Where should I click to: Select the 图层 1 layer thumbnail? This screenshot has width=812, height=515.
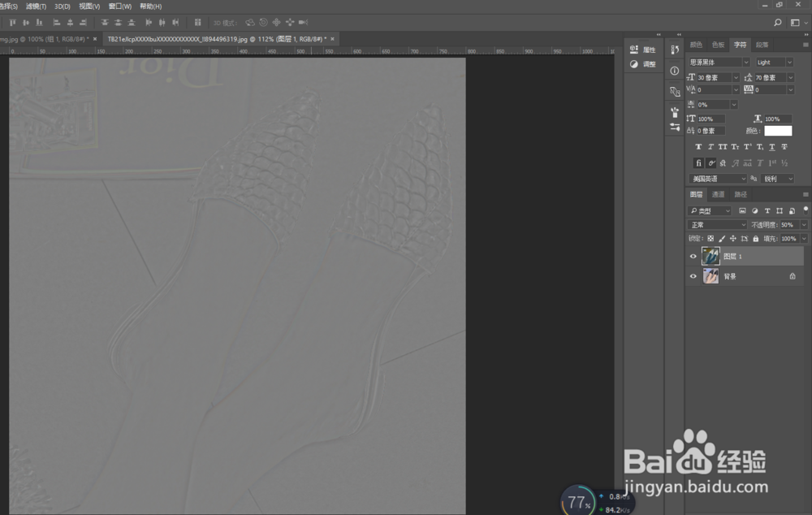710,257
